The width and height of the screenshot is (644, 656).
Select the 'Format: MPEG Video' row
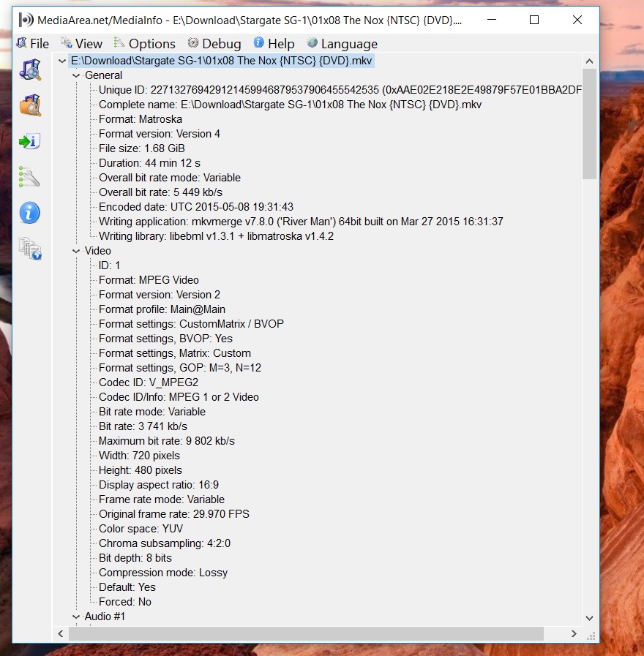pyautogui.click(x=149, y=280)
